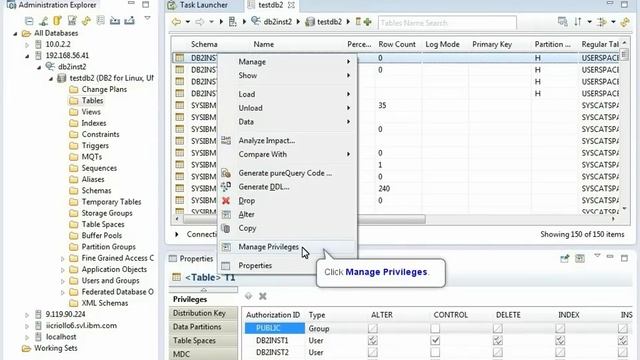The height and width of the screenshot is (360, 640).
Task: Click the yellow new database icon in Explorer toolbar
Action: click(57, 20)
